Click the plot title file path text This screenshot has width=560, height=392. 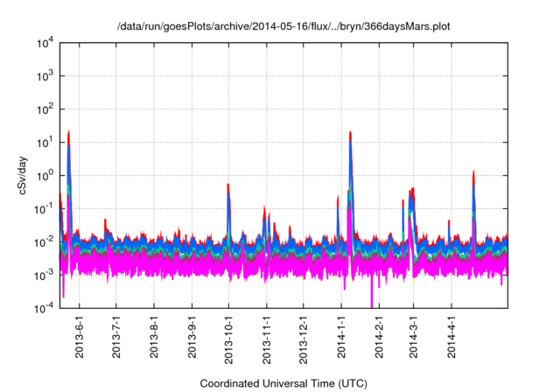click(x=283, y=26)
